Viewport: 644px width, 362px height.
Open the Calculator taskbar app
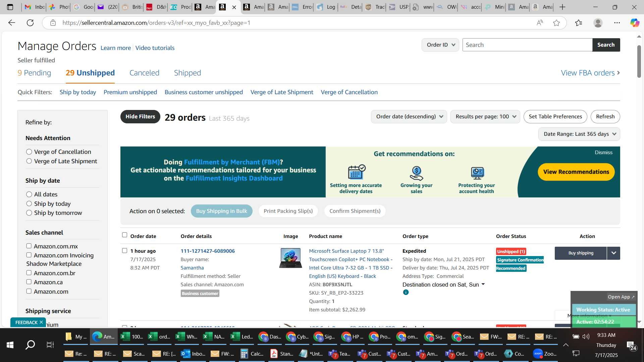252,354
